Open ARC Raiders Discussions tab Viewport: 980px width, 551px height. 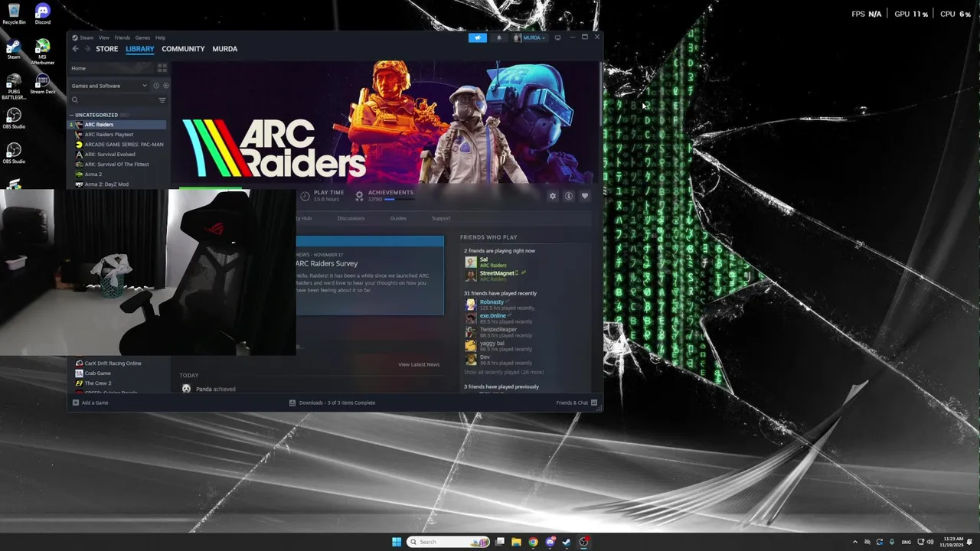point(351,218)
